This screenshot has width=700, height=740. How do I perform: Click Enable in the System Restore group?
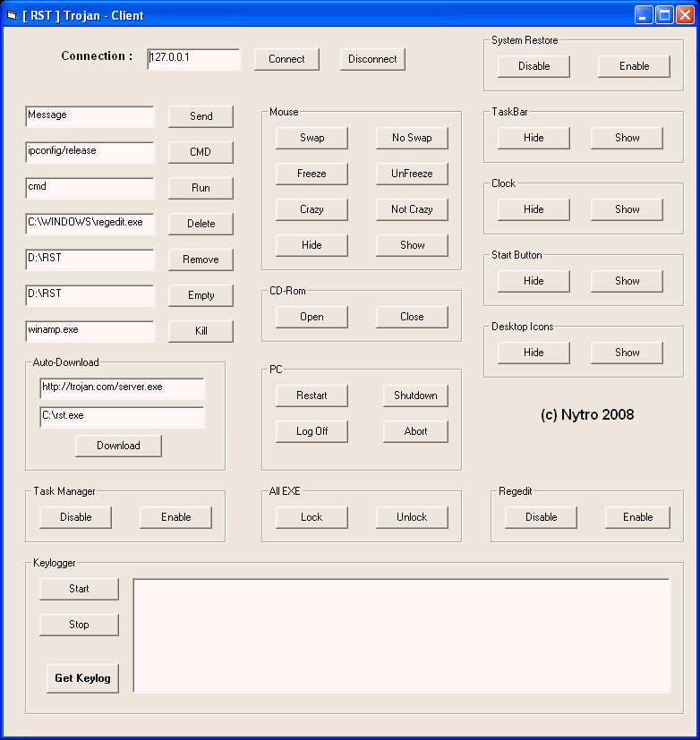tap(634, 66)
